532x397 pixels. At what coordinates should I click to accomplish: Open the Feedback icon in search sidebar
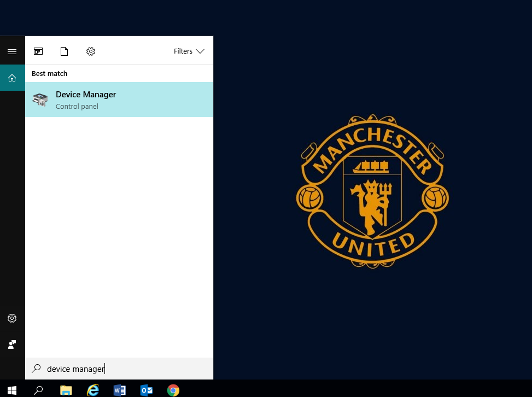[12, 345]
